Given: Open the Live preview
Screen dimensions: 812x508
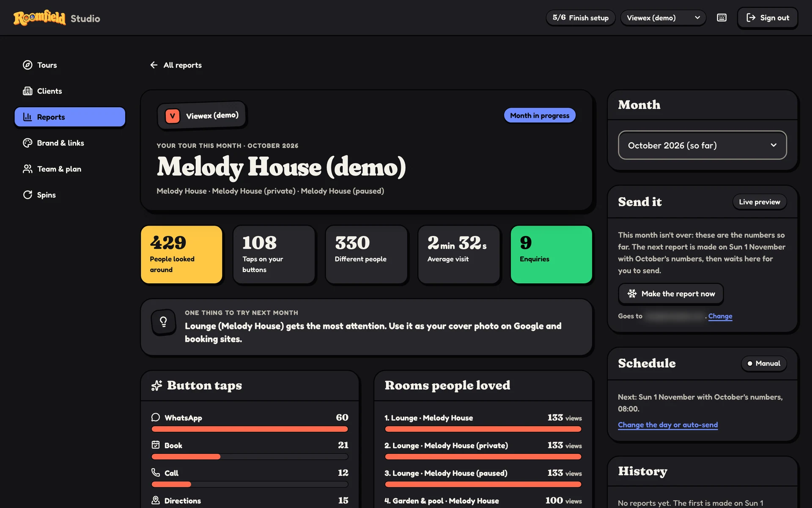Looking at the screenshot, I should coord(760,202).
